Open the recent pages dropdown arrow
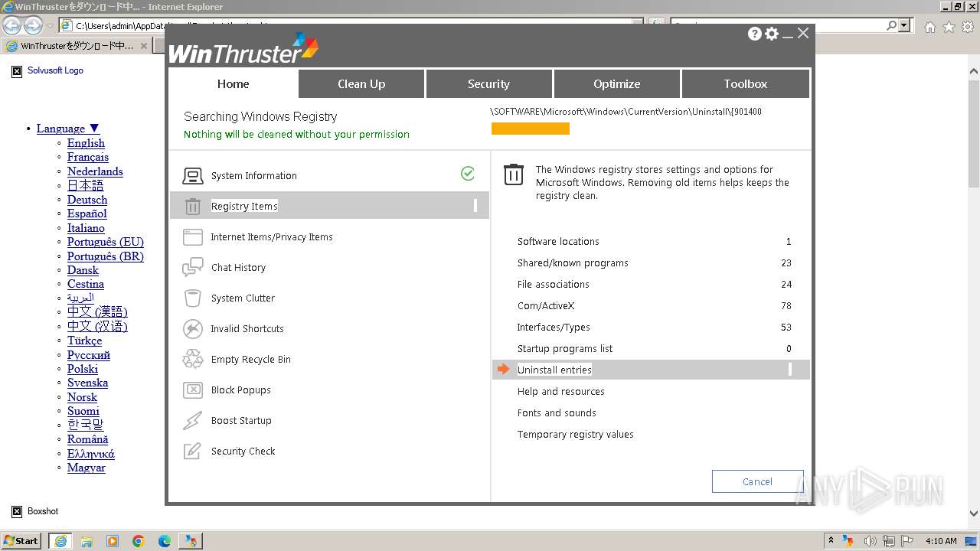The width and height of the screenshot is (980, 551). [x=50, y=26]
